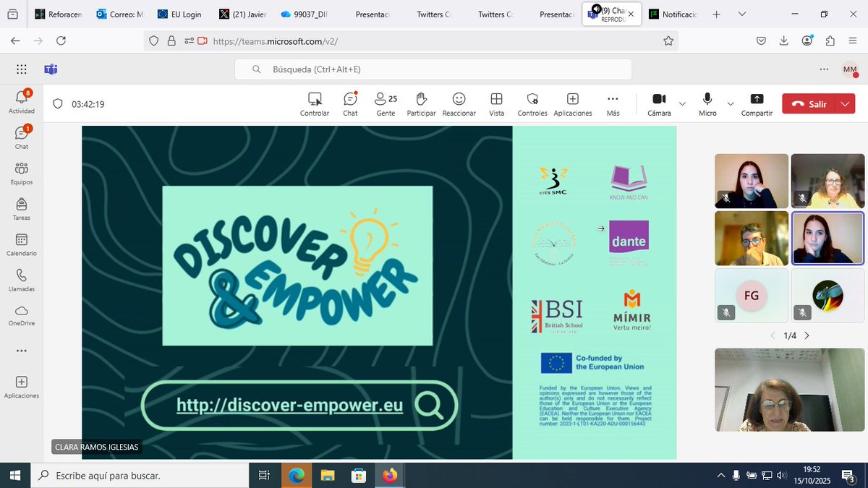
Task: Open the Calendario view
Action: click(21, 244)
